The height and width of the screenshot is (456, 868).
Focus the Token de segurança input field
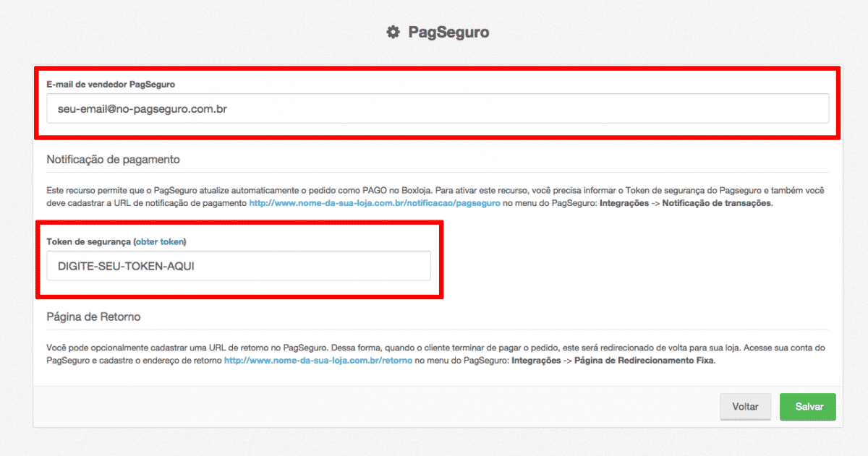click(x=239, y=266)
